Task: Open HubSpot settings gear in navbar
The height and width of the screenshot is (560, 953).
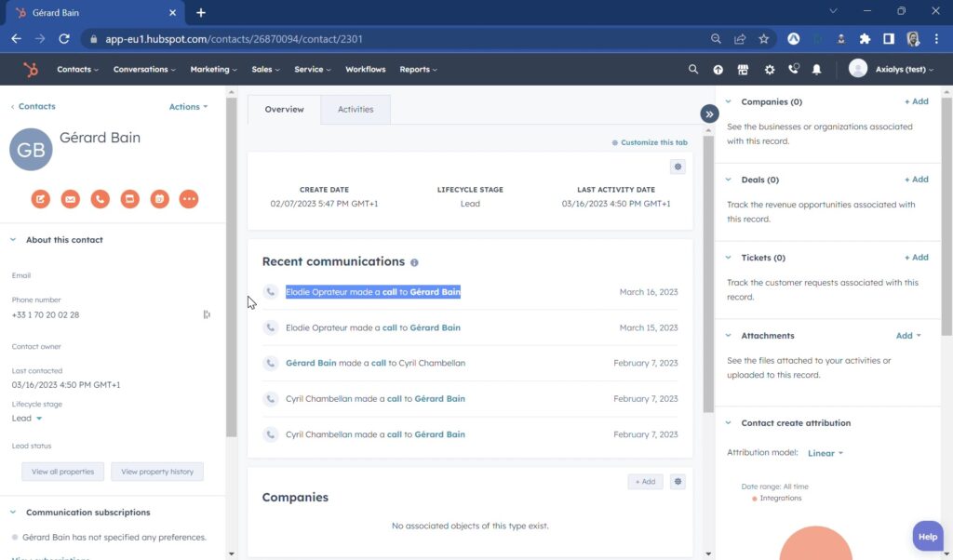Action: point(770,70)
